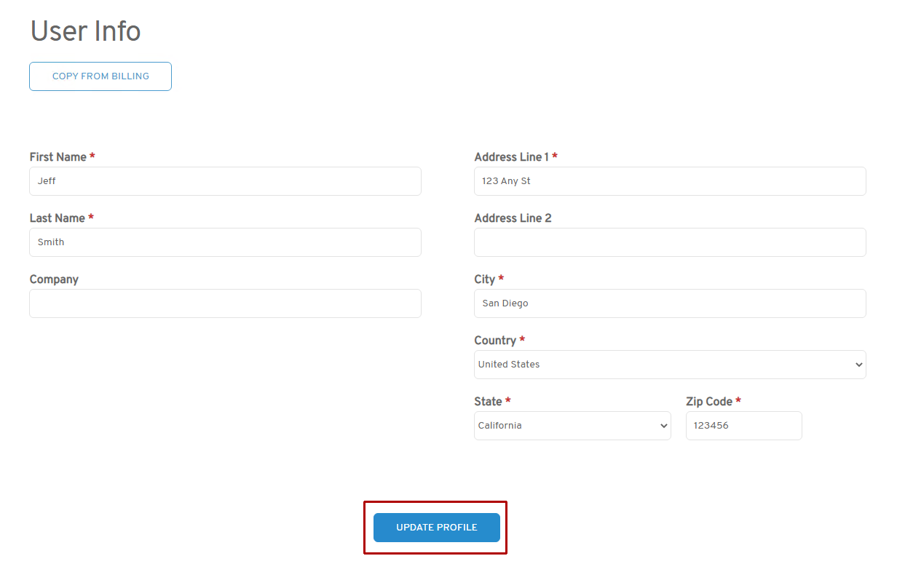Select the Last Name field containing Smith

(x=225, y=242)
